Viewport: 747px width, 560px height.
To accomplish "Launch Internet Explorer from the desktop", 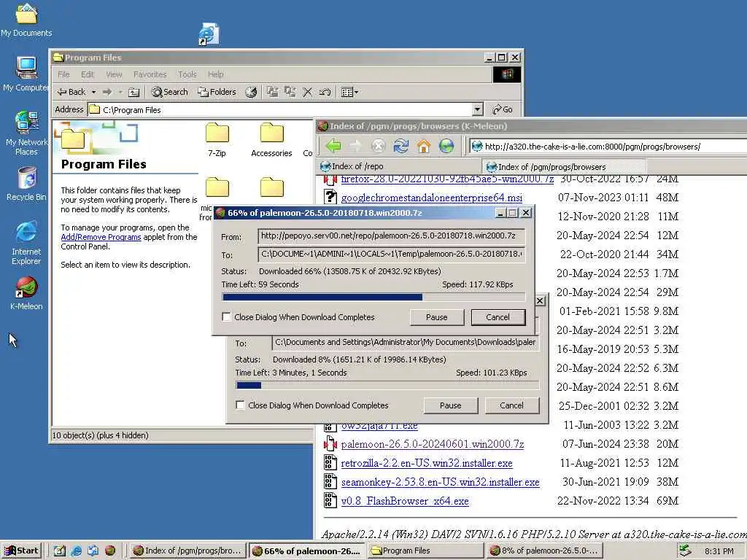I will [x=26, y=243].
